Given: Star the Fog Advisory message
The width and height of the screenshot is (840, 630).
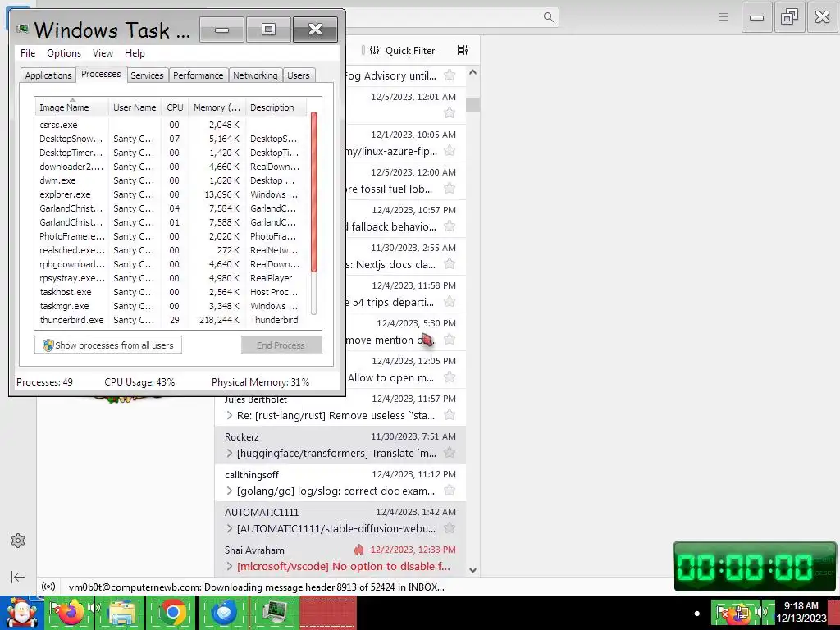Looking at the screenshot, I should coord(450,75).
